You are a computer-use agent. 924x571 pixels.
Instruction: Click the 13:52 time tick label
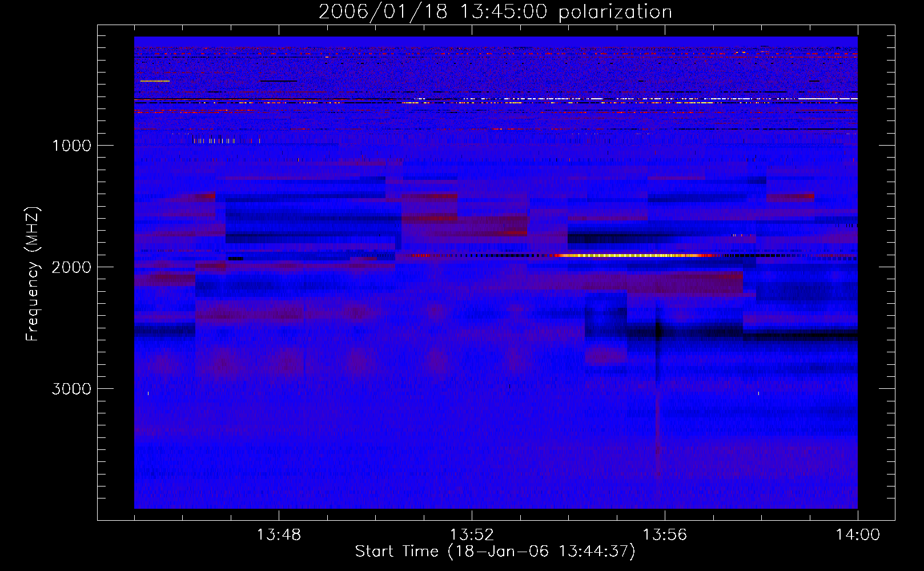(472, 535)
